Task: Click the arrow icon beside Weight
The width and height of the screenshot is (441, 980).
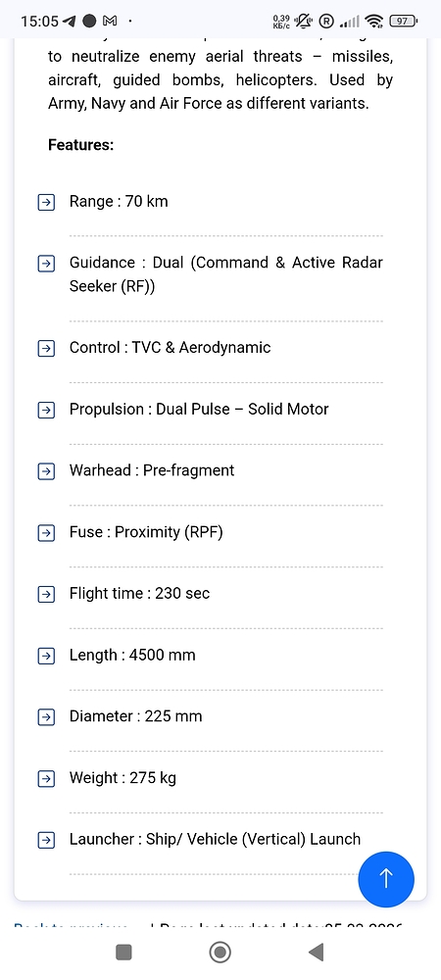Action: (46, 779)
